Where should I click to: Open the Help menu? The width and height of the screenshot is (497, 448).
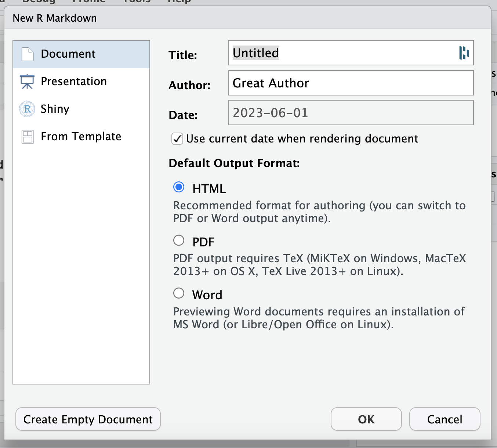click(x=179, y=2)
